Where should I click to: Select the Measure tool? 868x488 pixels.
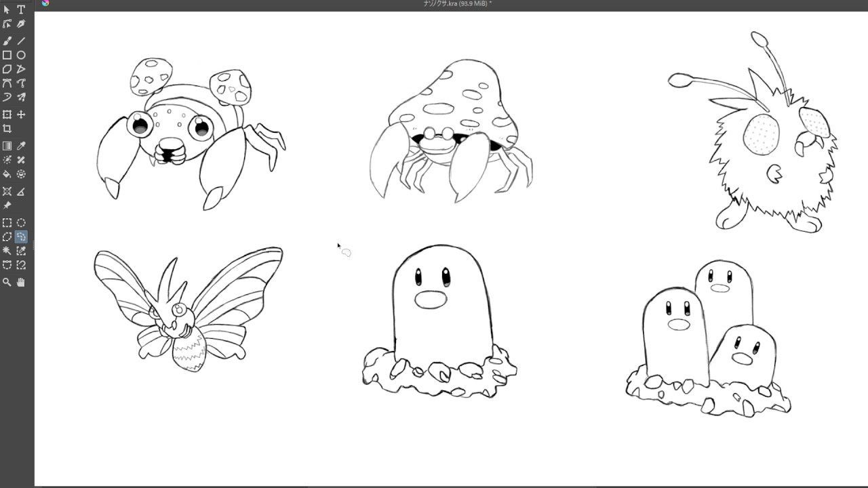click(21, 191)
